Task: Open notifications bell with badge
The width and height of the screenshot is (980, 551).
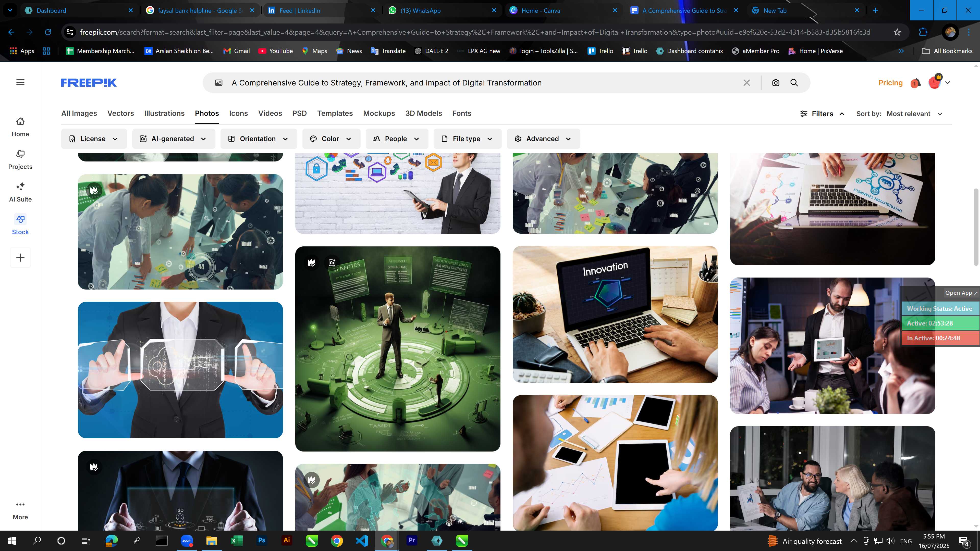Action: point(915,82)
